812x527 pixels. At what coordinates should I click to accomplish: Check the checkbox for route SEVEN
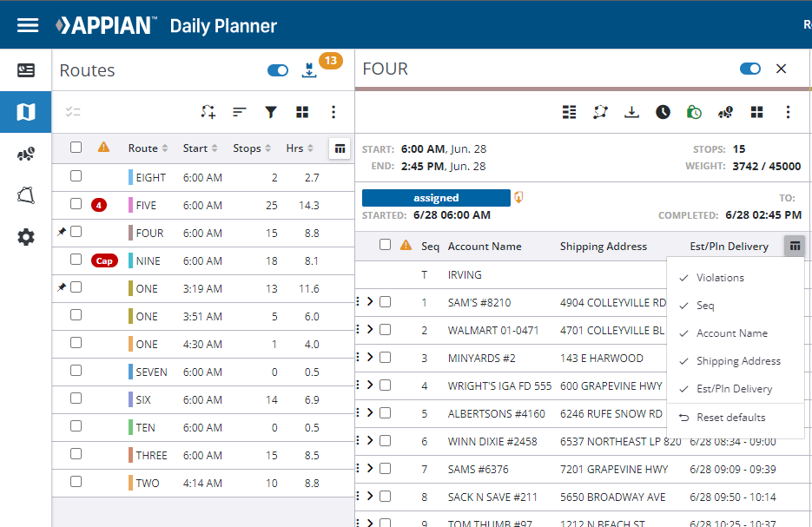[76, 371]
